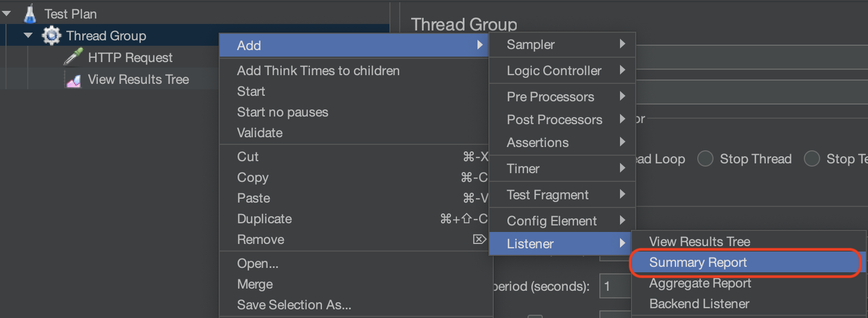This screenshot has height=318, width=868.
Task: Click the Test Plan flask icon
Action: tap(30, 14)
